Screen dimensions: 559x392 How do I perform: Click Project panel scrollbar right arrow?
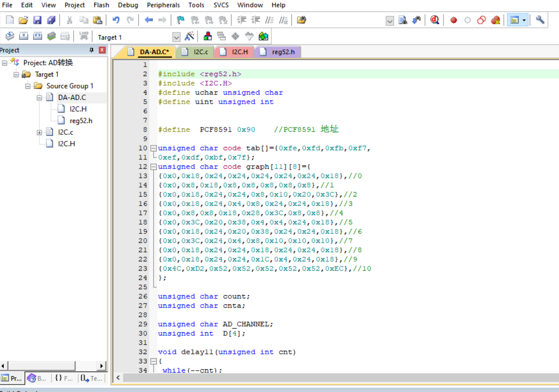tap(102, 366)
